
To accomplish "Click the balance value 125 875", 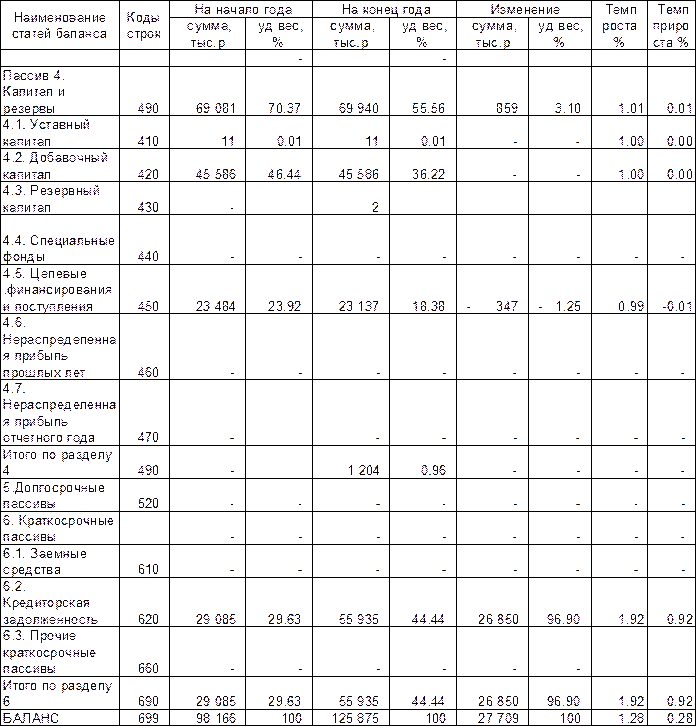I will [x=355, y=718].
